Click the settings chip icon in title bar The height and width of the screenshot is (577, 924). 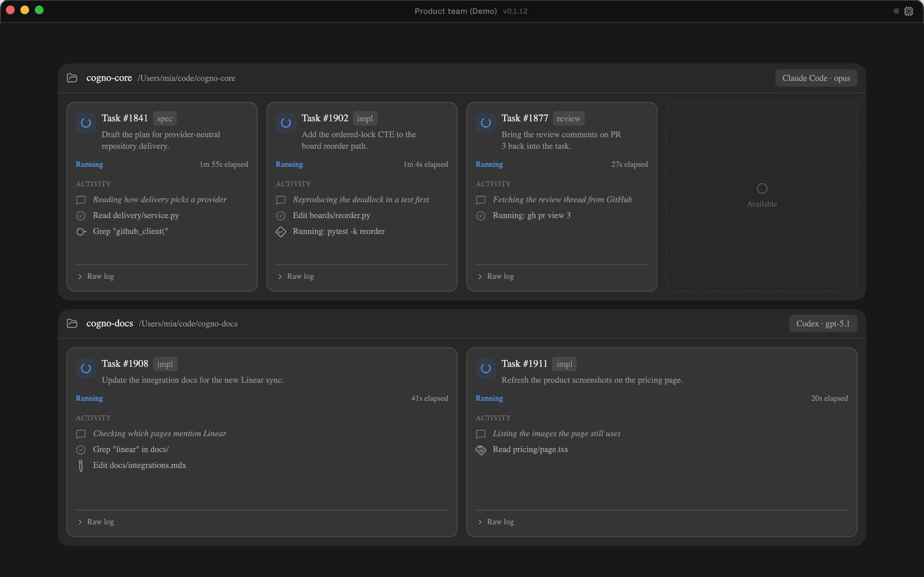coord(908,11)
